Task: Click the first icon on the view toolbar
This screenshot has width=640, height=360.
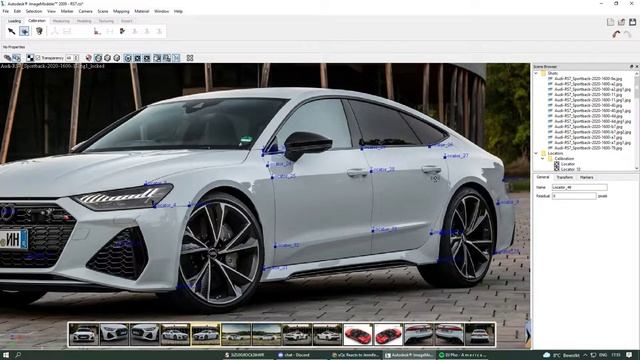Action: [x=7, y=58]
